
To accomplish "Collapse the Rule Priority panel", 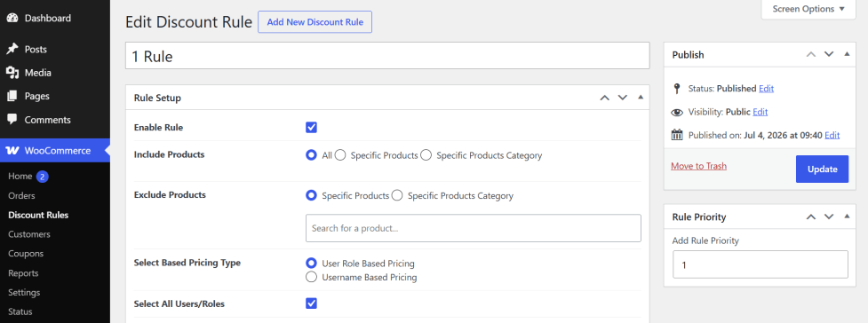I will click(847, 217).
